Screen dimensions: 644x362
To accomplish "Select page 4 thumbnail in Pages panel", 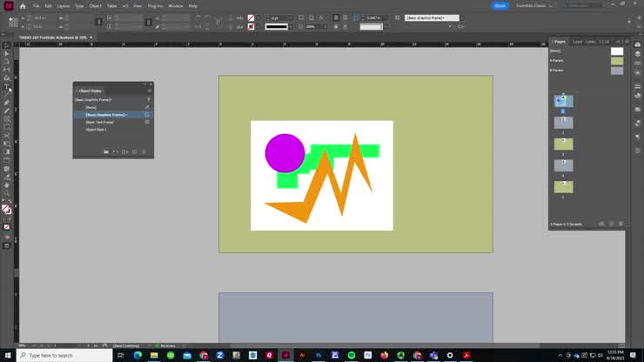I will coord(564,165).
